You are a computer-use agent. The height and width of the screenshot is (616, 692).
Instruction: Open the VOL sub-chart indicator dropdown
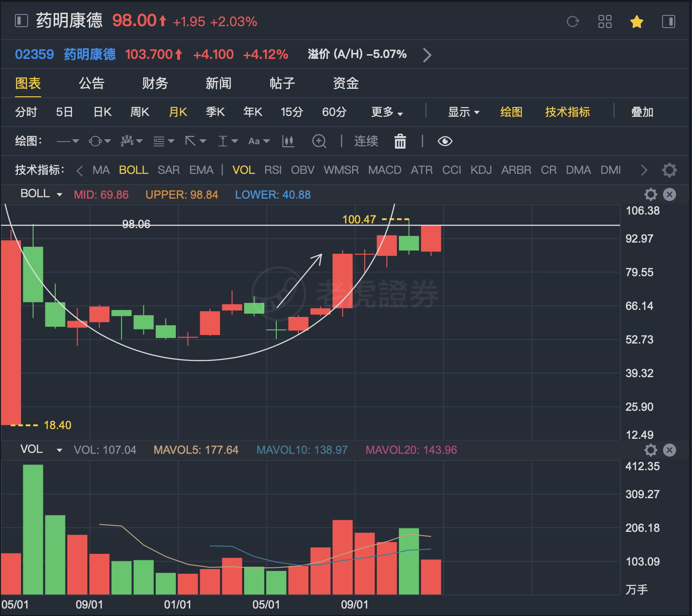[x=41, y=450]
